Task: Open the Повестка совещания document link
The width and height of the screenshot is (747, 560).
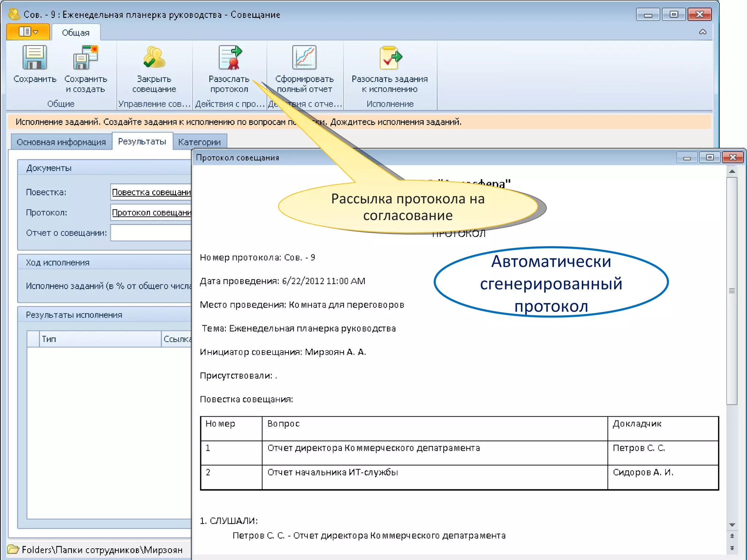Action: click(151, 192)
